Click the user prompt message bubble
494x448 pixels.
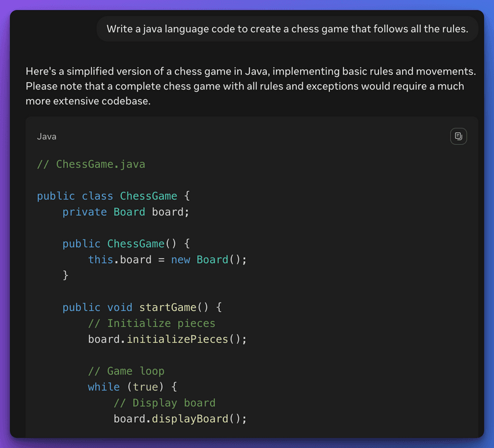click(287, 29)
